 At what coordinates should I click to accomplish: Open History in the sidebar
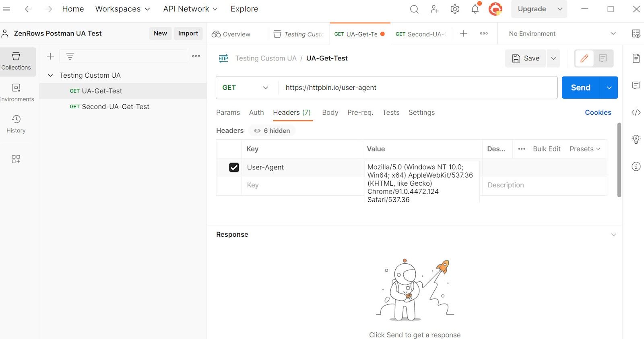point(16,124)
